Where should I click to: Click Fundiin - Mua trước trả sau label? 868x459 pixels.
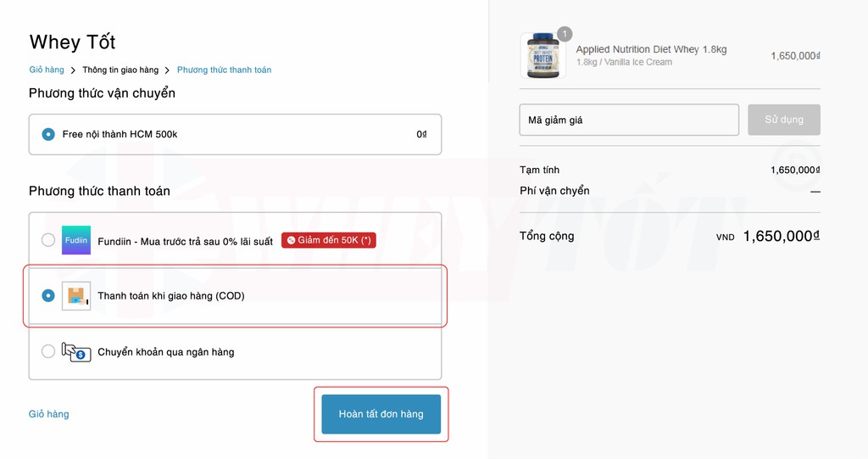click(x=185, y=242)
